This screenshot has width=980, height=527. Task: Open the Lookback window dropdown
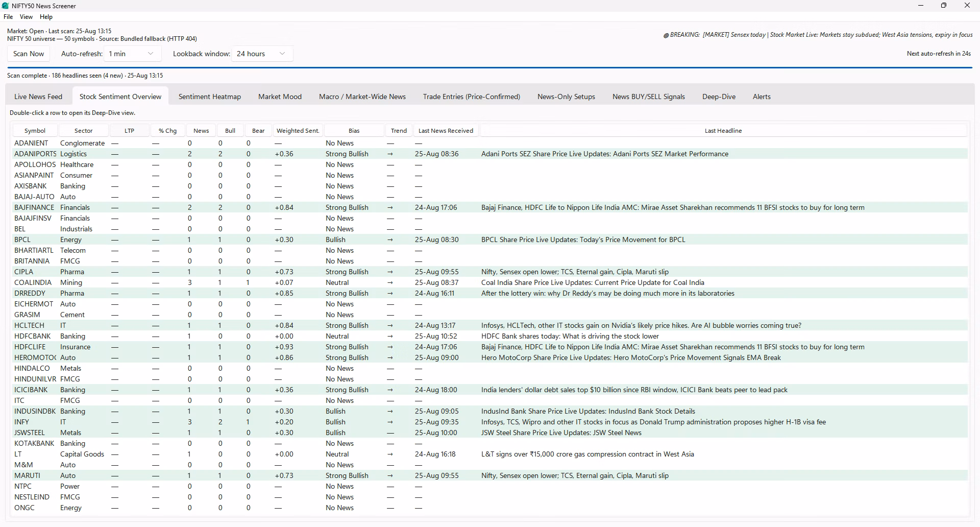click(262, 54)
